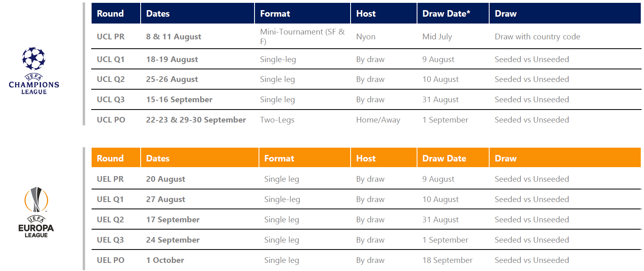This screenshot has height=271, width=644.
Task: Click the UEFA Europa League logo
Action: click(x=36, y=212)
